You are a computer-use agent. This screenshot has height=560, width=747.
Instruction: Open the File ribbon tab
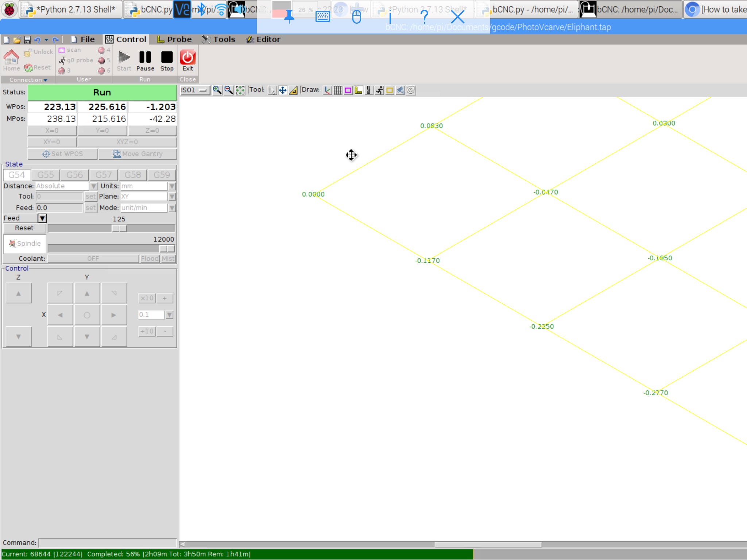tap(83, 39)
